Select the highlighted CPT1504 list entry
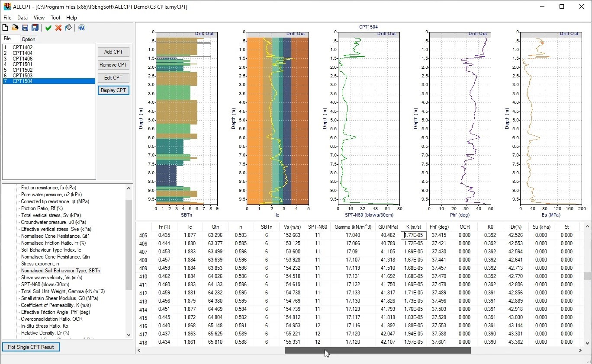This screenshot has width=592, height=364. pyautogui.click(x=49, y=81)
